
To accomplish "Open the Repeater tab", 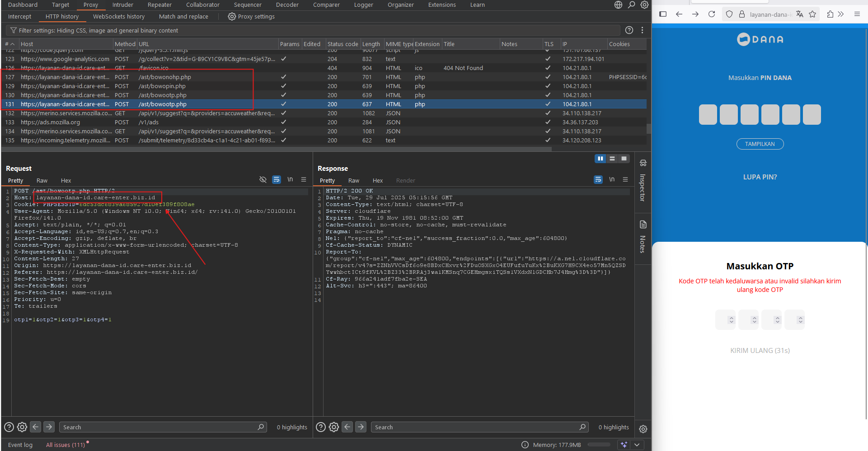I will coord(160,5).
